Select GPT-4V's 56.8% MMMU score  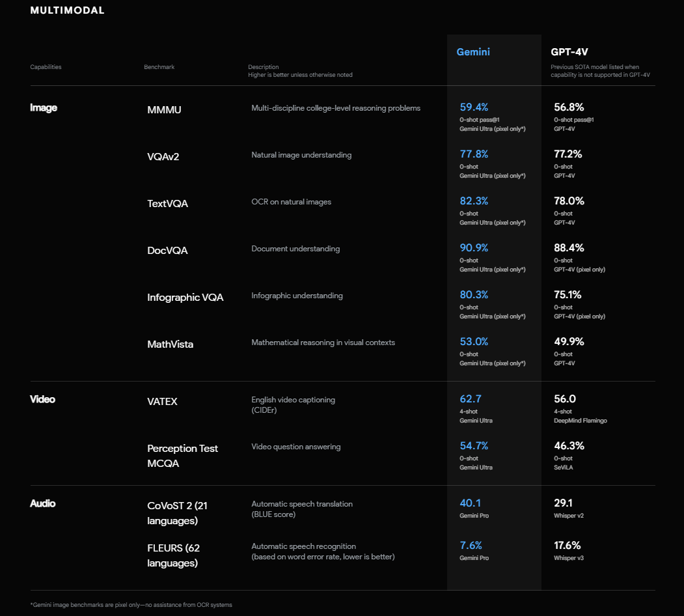coord(569,107)
